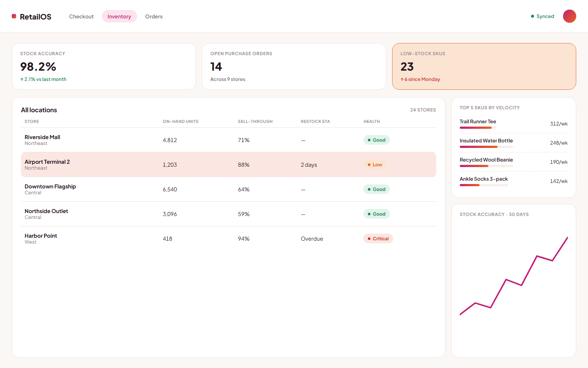
Task: Click the 2.1% vs last month trend
Action: (x=43, y=79)
